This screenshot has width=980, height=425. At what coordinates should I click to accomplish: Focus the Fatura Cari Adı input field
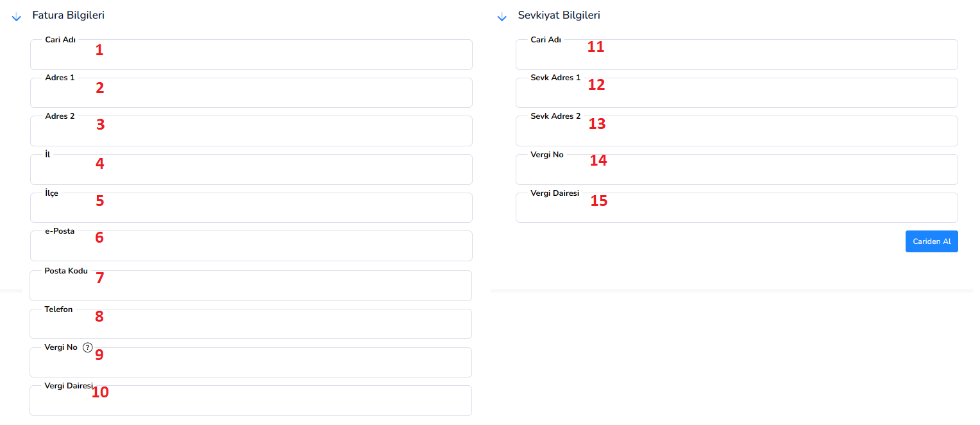[251, 55]
